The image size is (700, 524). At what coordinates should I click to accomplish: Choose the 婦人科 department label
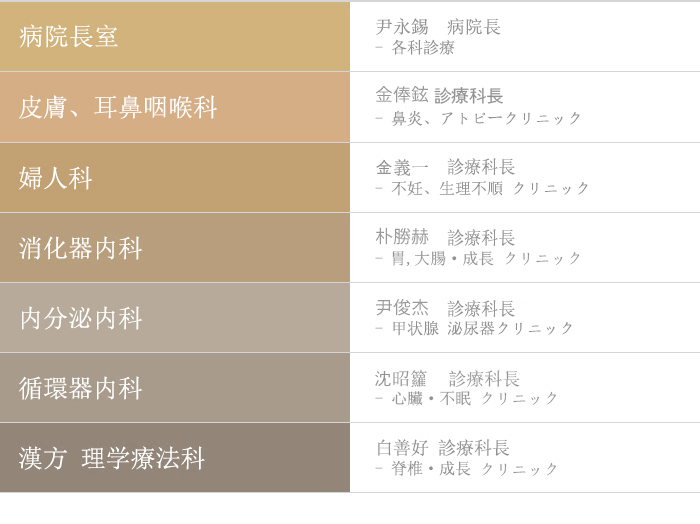click(55, 178)
